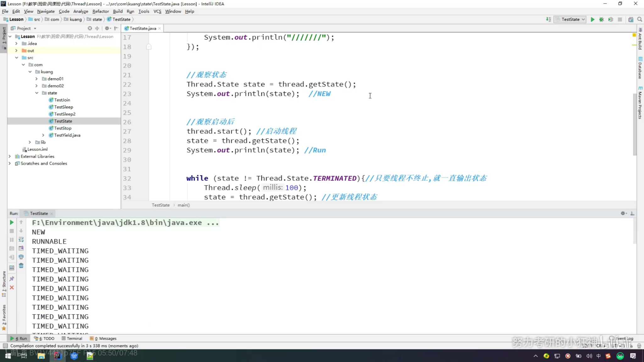
Task: Open Run panel gear settings
Action: coord(624,213)
